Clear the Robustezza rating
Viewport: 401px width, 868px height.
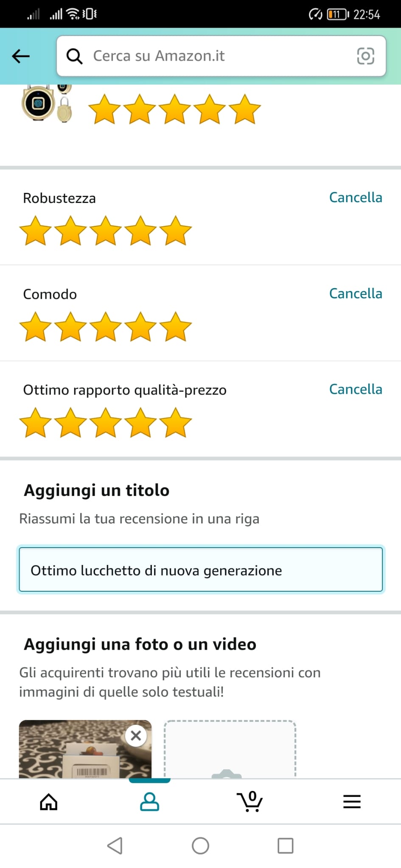pos(356,198)
